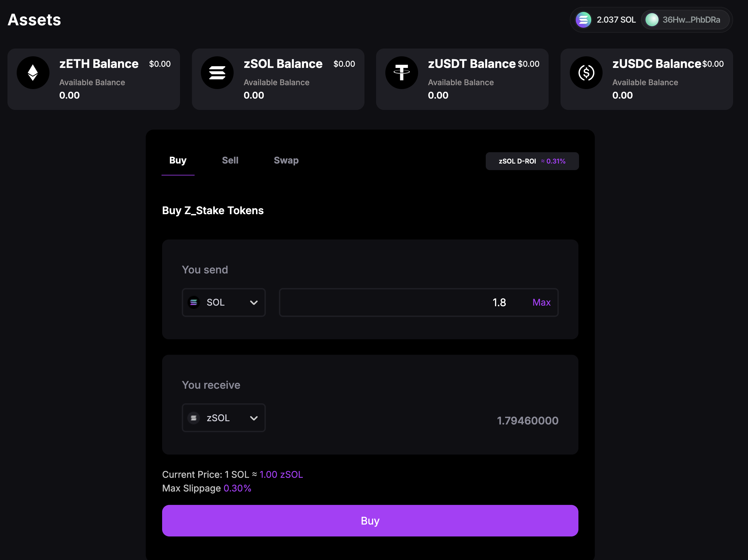Click the zUSDC Balance card title
Screen dimensions: 748x560
[x=657, y=64]
